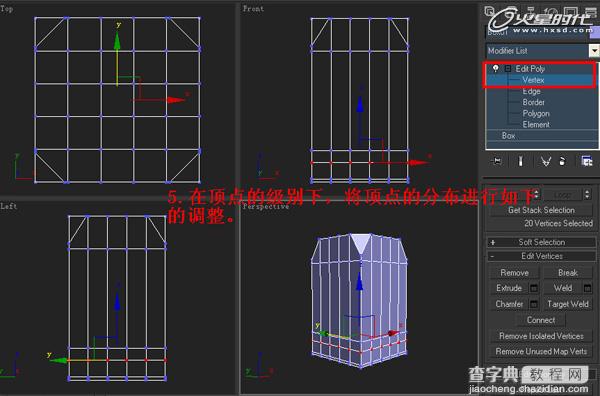Click the 20 Vertices Selected status text
This screenshot has width=600, height=396.
(x=558, y=223)
